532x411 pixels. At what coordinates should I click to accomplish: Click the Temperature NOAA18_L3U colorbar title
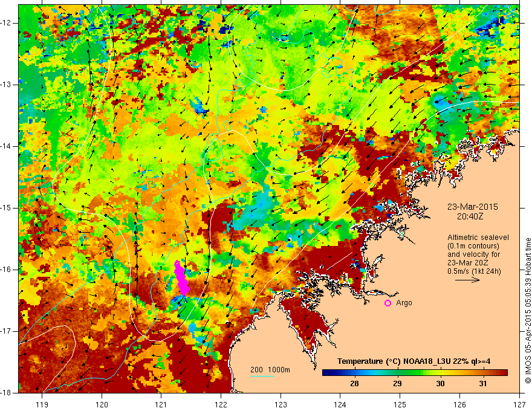pyautogui.click(x=414, y=361)
